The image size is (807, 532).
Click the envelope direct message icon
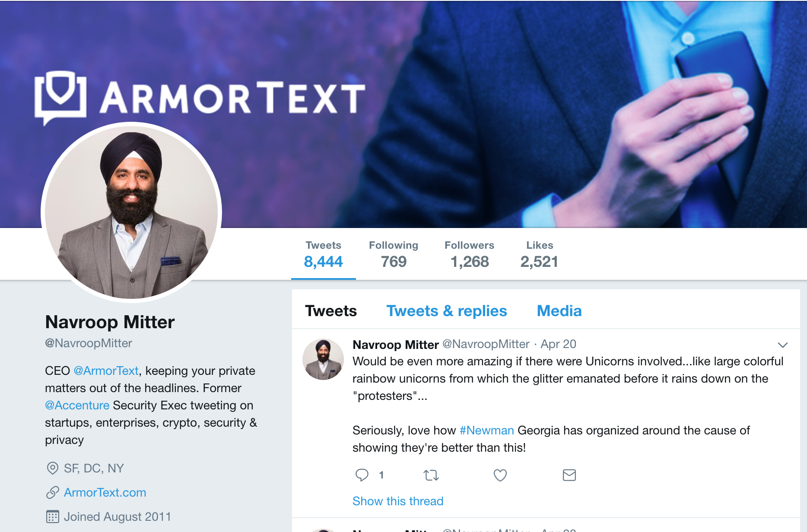(569, 475)
